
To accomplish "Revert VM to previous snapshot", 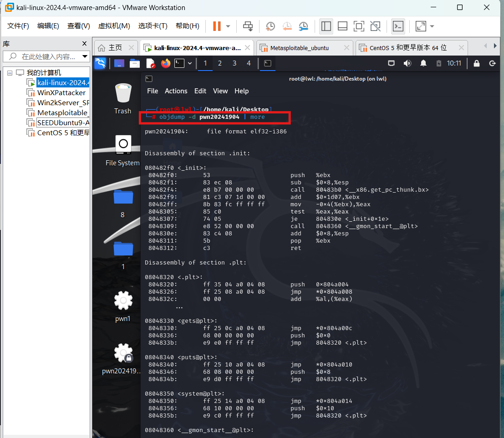I will click(x=287, y=26).
